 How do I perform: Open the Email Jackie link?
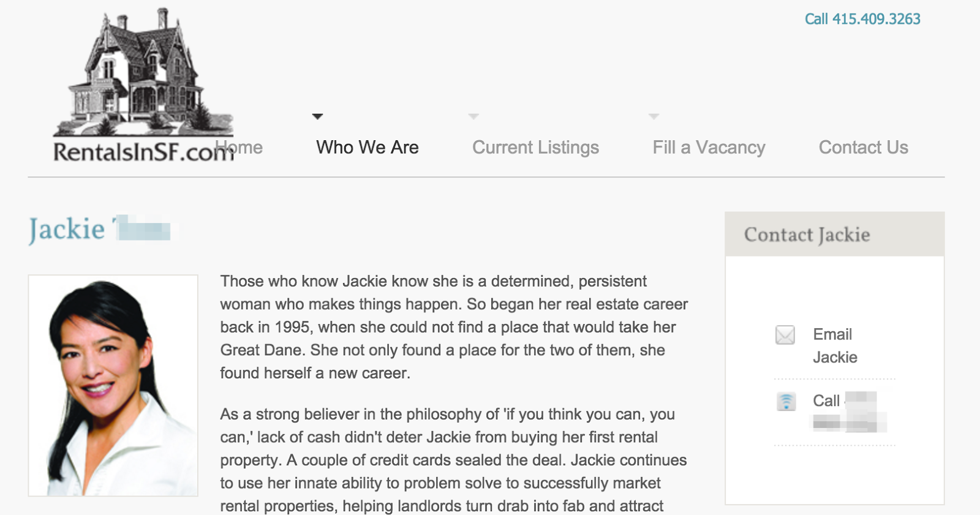pos(834,345)
